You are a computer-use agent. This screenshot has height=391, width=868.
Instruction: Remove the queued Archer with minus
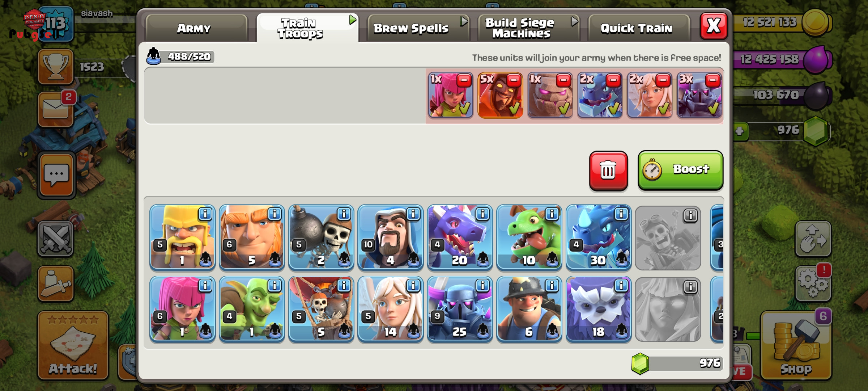click(x=464, y=80)
